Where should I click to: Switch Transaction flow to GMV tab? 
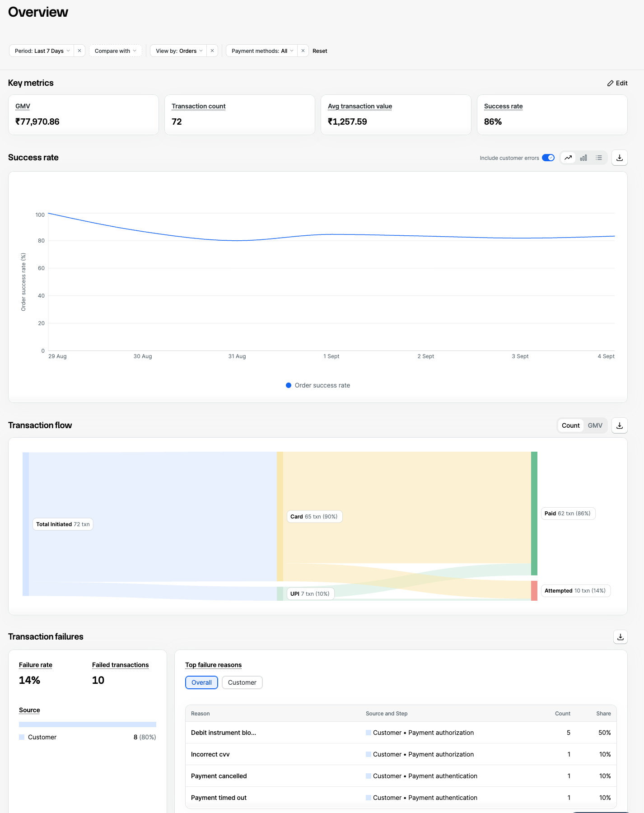coord(595,425)
